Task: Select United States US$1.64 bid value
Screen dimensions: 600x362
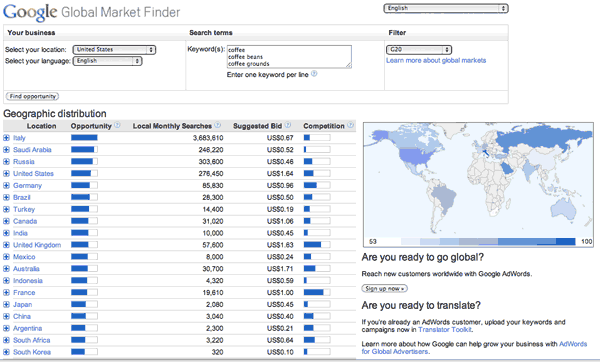Action: 280,173
